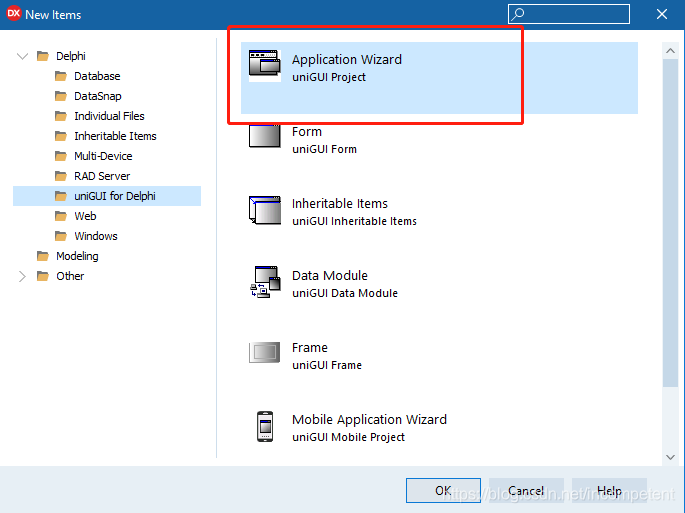
Task: Select the uniGUI Frame icon
Action: click(x=265, y=352)
